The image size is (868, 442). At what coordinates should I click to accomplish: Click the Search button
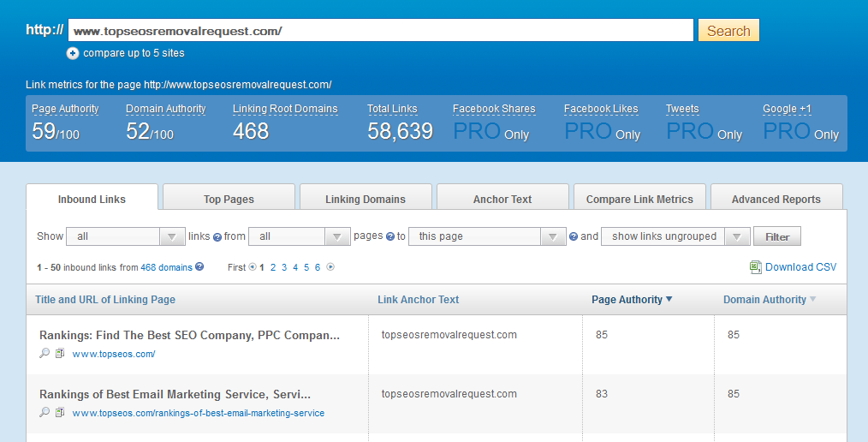point(728,31)
